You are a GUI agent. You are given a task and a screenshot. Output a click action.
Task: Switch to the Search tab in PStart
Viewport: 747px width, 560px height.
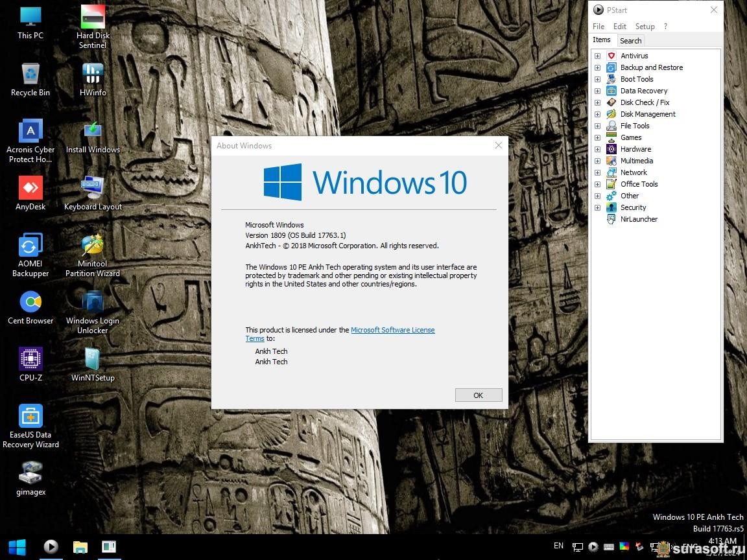click(630, 41)
